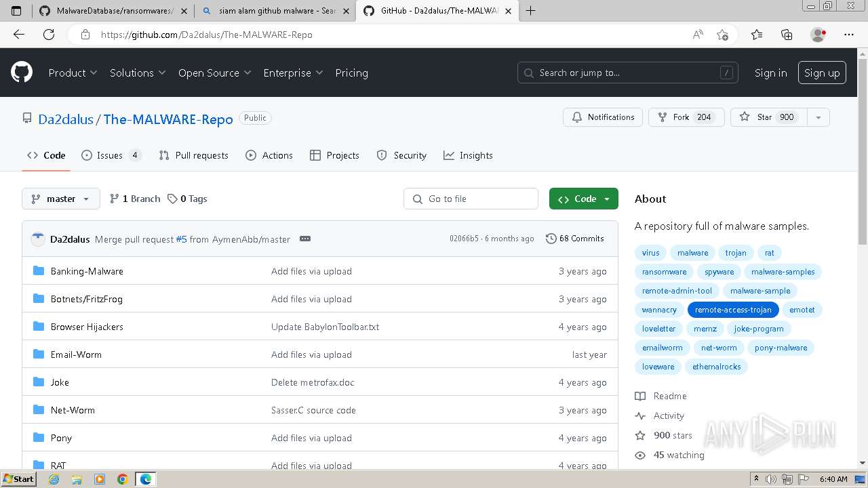Open the green Code dropdown
This screenshot has height=488, width=868.
point(584,199)
